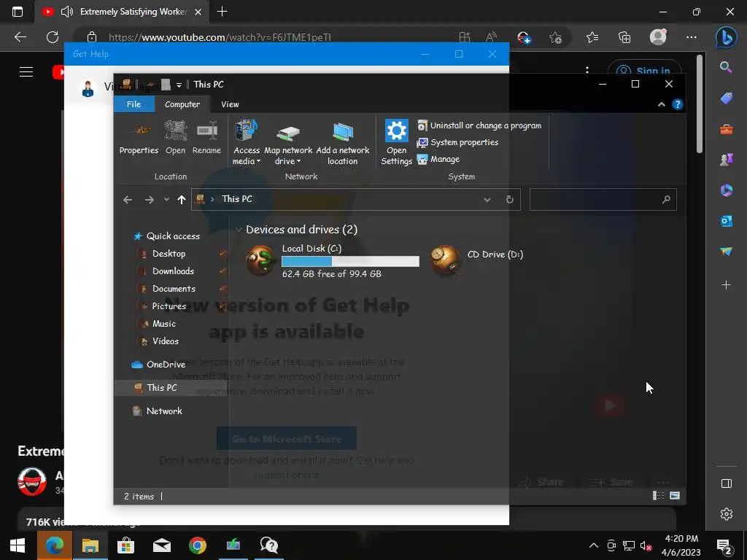Viewport: 747px width, 560px height.
Task: Switch to details view in status bar
Action: click(x=659, y=496)
